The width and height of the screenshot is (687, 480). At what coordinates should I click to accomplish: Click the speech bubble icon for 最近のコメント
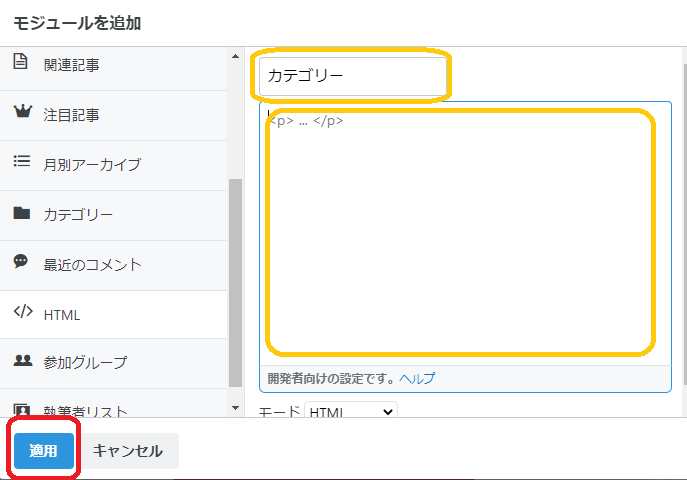pyautogui.click(x=21, y=261)
